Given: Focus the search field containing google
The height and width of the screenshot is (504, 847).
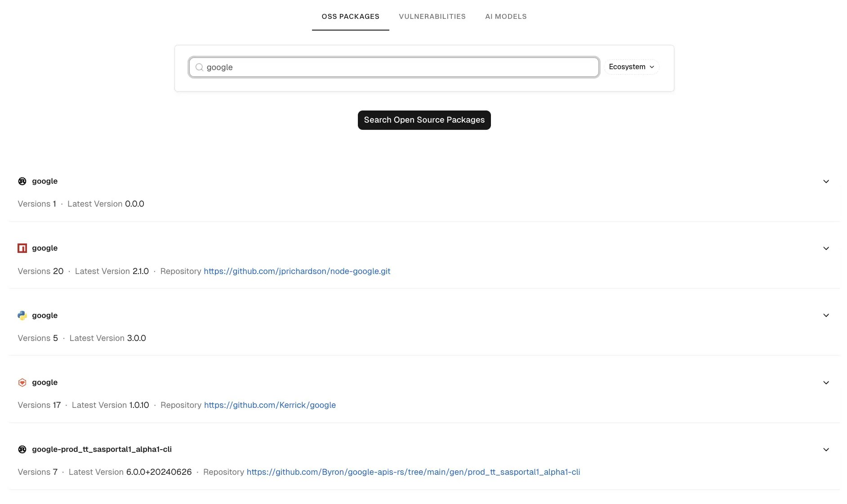Looking at the screenshot, I should (x=394, y=67).
